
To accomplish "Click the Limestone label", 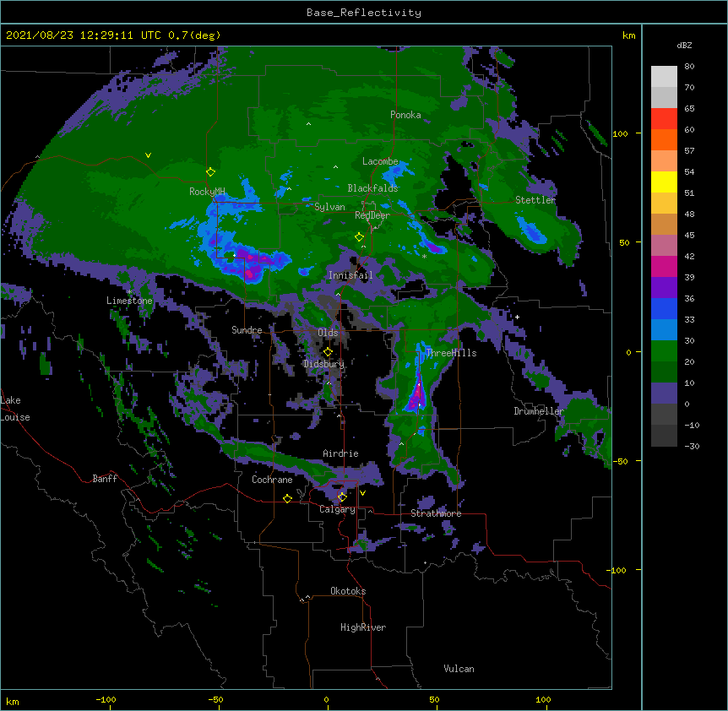I will (x=129, y=301).
